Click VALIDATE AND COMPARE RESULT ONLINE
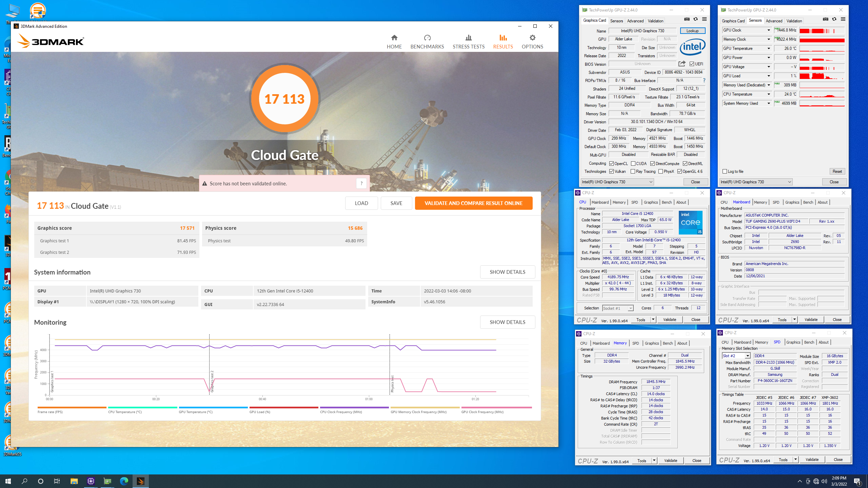 pos(474,203)
